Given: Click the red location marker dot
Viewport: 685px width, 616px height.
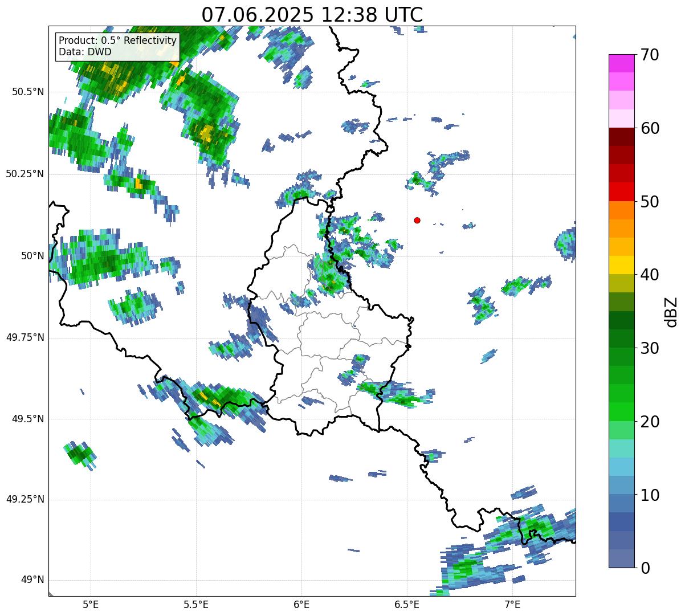Looking at the screenshot, I should 417,220.
